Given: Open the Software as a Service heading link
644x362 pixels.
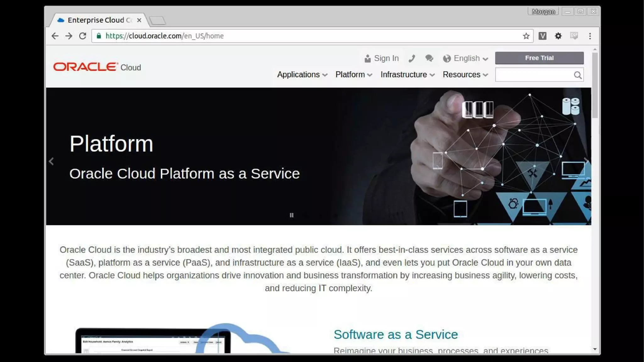Looking at the screenshot, I should click(396, 335).
